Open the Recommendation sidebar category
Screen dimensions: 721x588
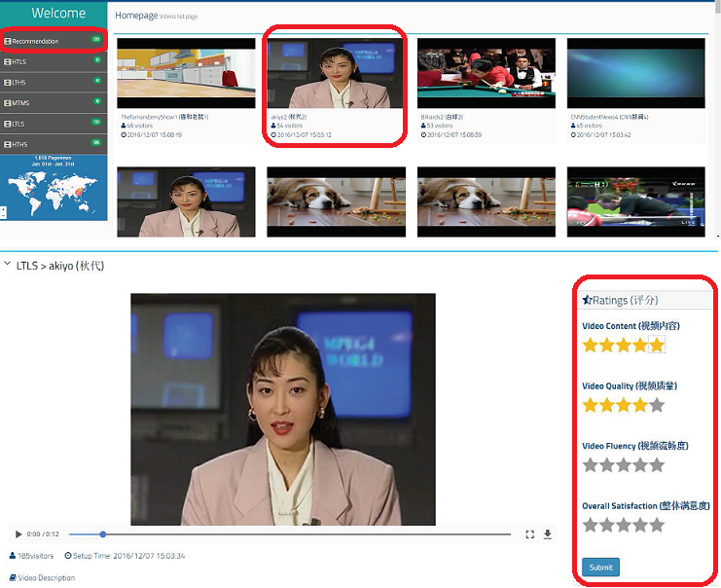[34, 41]
